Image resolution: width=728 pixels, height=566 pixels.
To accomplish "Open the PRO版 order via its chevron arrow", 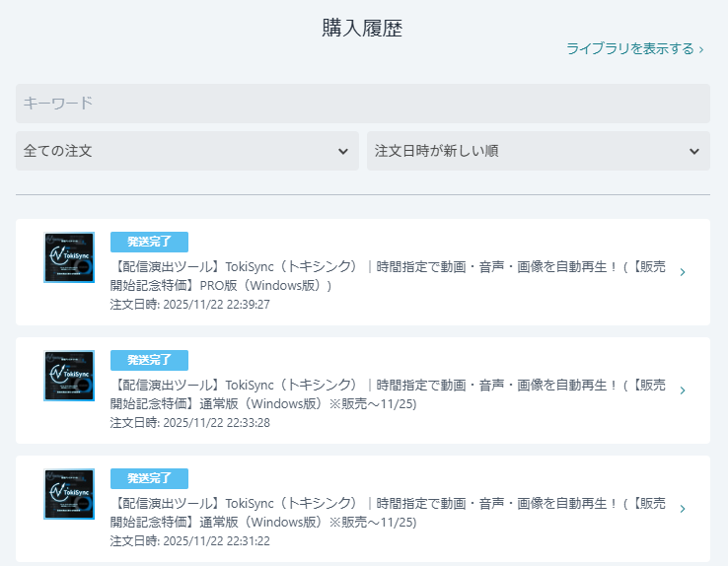I will pyautogui.click(x=683, y=272).
